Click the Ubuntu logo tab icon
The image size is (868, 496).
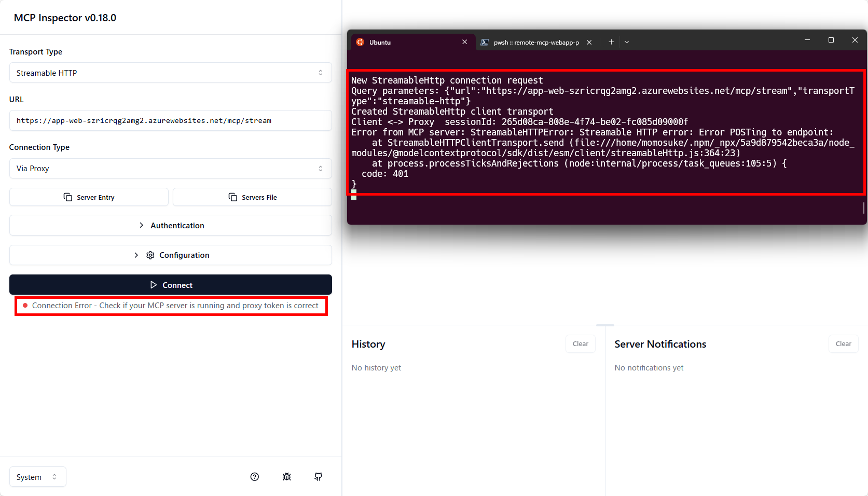[361, 42]
